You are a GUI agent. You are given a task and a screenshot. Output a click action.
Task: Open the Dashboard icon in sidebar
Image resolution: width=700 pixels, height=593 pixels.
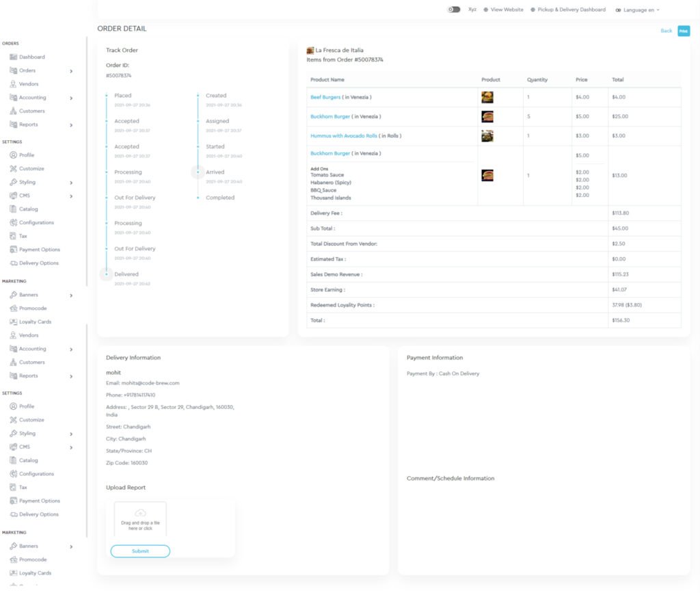13,57
